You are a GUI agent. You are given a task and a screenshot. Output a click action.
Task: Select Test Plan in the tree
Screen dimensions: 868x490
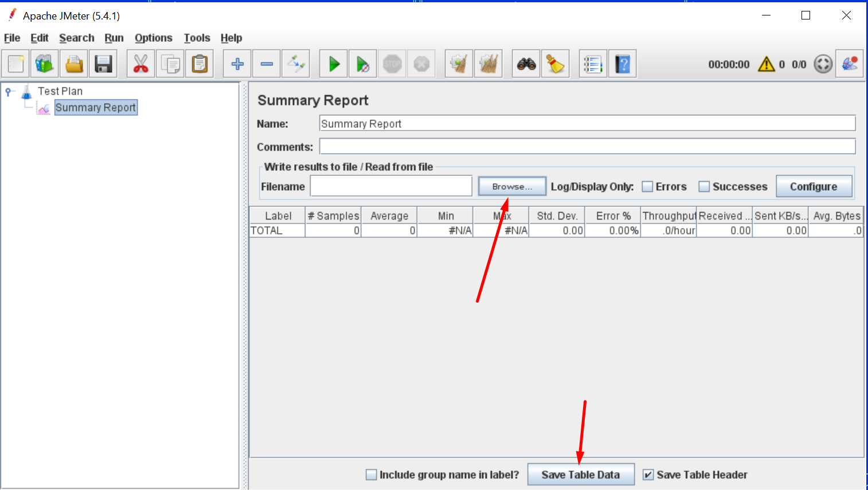point(60,91)
